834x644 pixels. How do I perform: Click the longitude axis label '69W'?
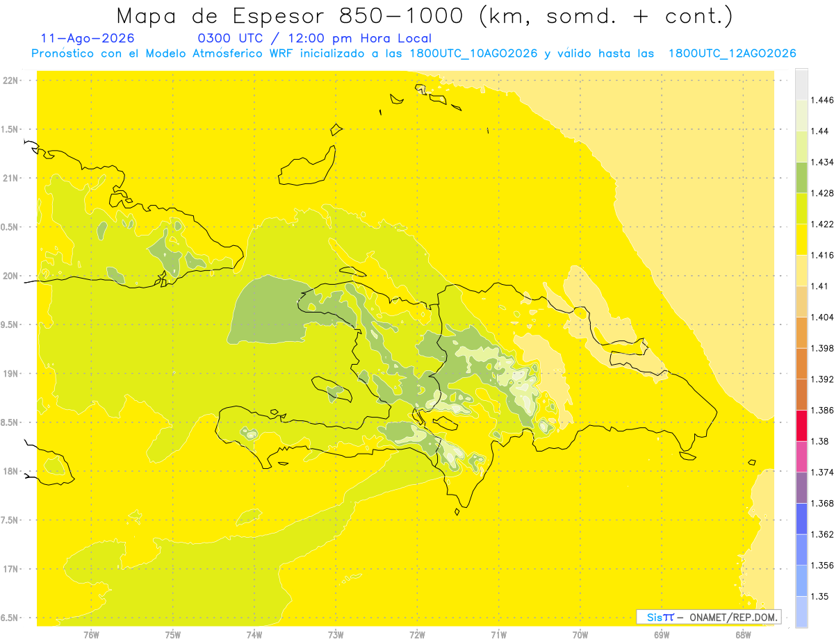tap(662, 634)
